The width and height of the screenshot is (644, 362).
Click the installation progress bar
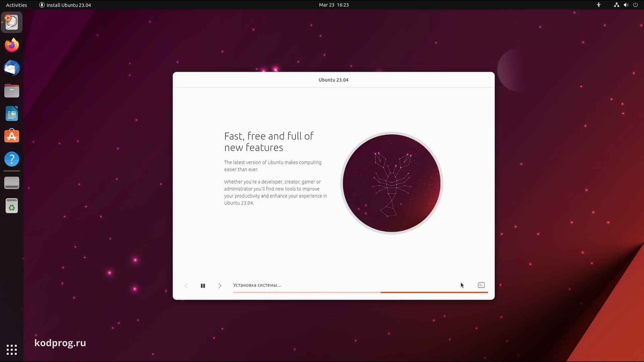[361, 292]
